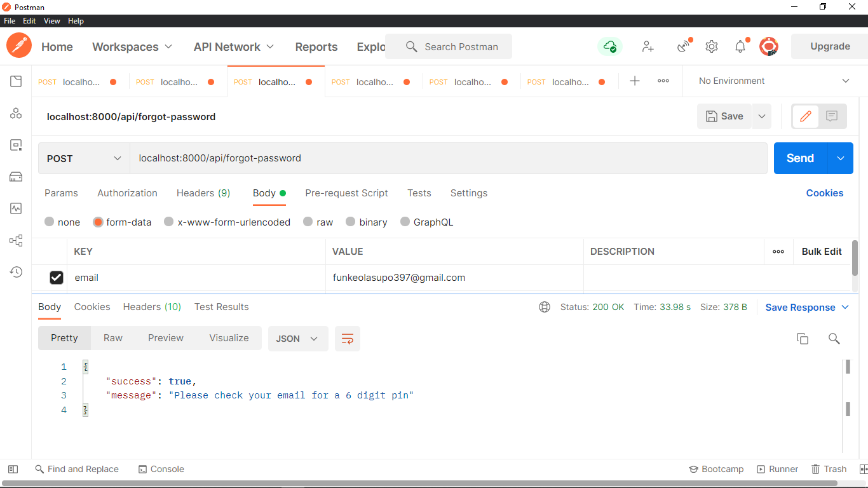Open the Flows sidebar icon
Screen dimensions: 868x488
coord(16,240)
